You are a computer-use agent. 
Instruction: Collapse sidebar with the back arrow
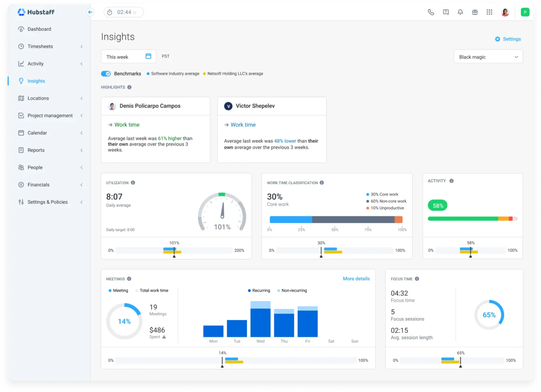pos(90,12)
